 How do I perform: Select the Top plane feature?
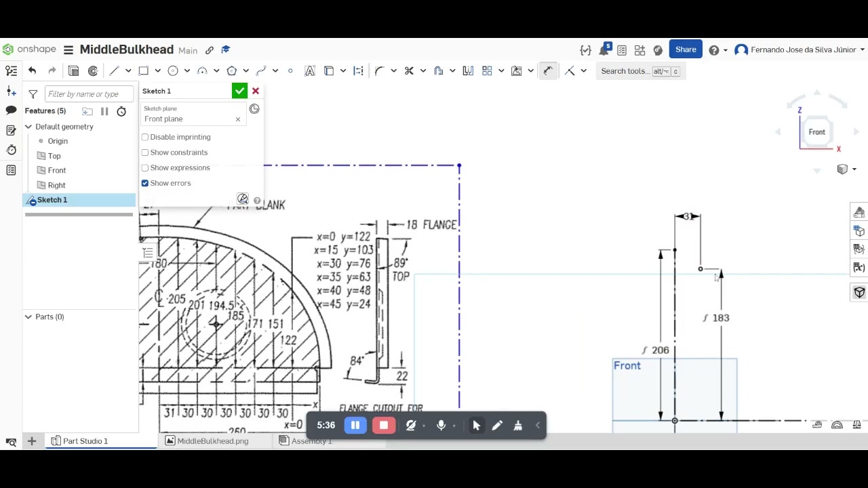(54, 156)
